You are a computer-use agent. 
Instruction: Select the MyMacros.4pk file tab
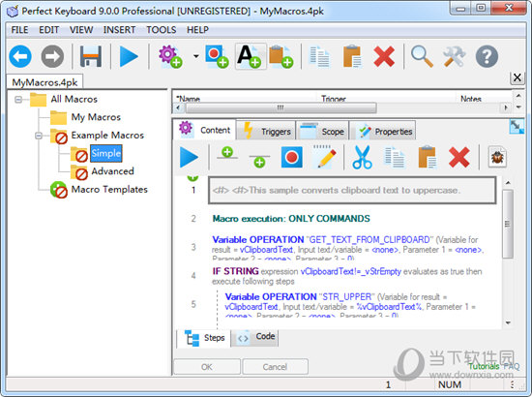pos(44,82)
